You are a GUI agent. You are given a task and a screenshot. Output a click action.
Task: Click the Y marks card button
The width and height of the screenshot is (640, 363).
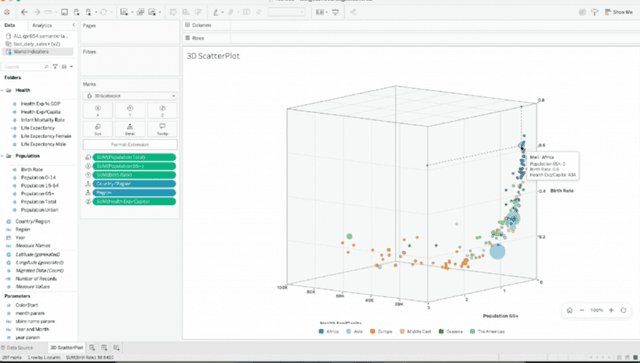point(130,111)
